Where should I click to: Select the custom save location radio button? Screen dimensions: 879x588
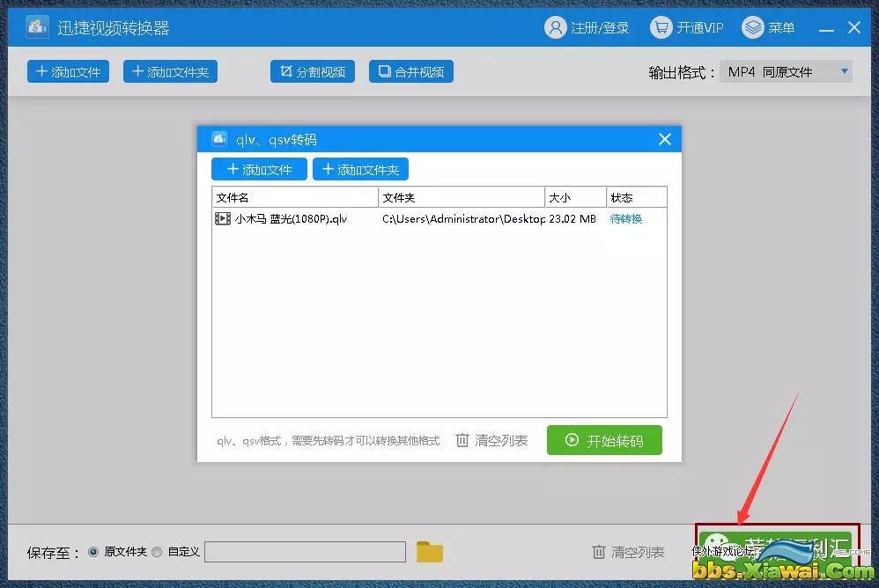[157, 552]
